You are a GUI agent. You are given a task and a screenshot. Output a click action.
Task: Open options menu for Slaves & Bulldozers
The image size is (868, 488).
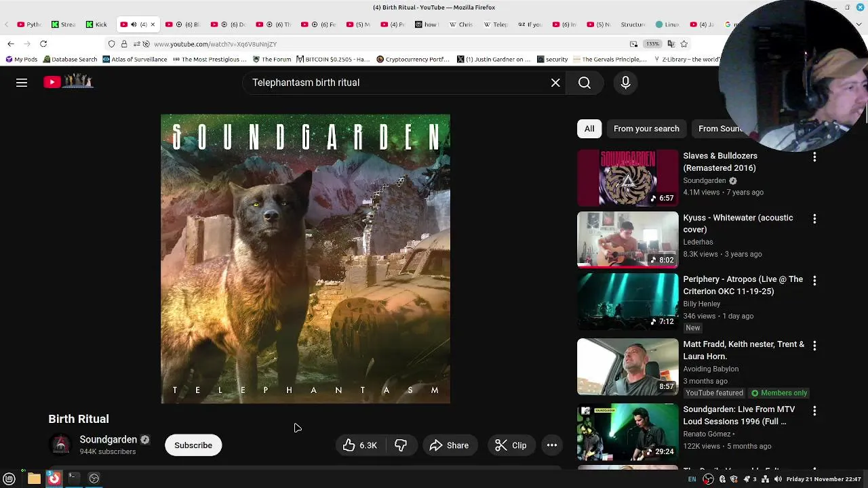814,157
